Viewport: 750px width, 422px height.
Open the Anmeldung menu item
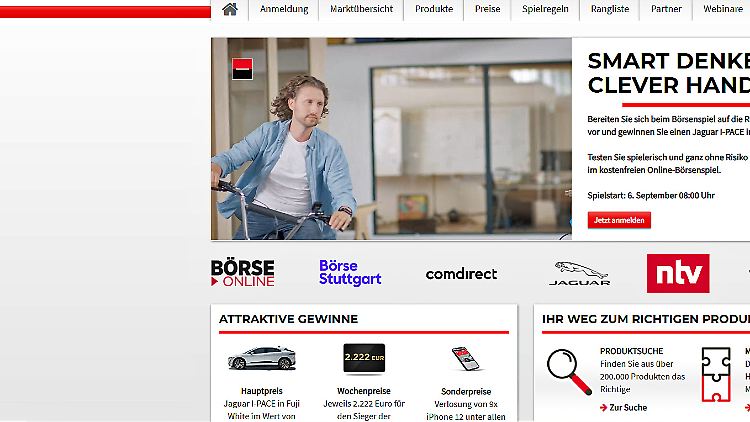[284, 9]
